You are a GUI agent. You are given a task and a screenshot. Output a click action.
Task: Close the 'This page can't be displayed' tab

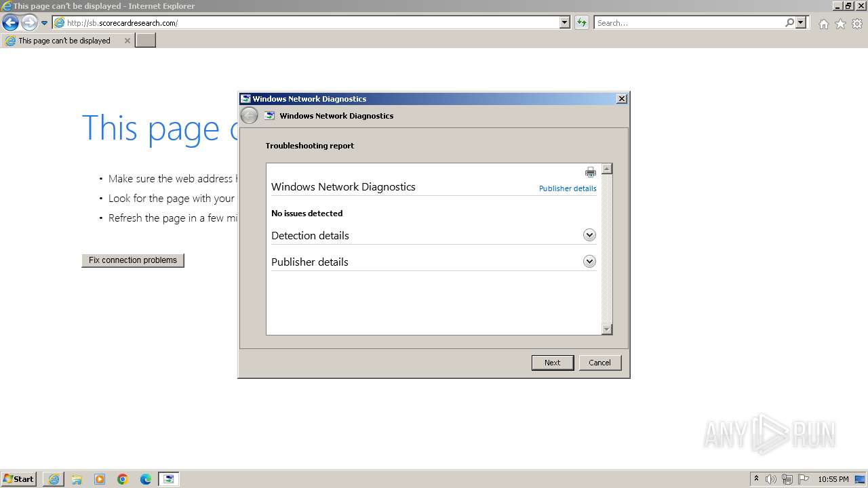click(127, 41)
